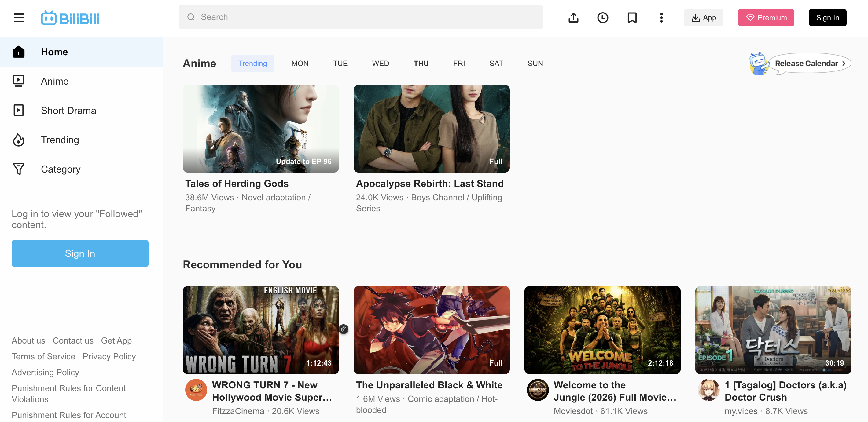
Task: Click the App download button
Action: (703, 17)
